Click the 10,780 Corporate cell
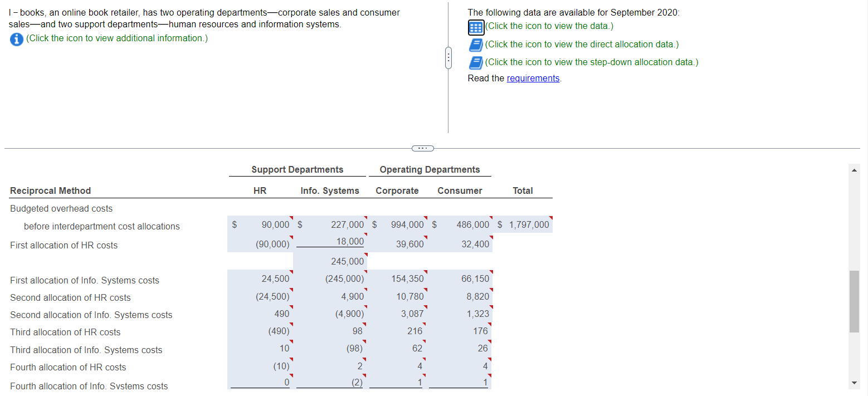 tap(397, 296)
